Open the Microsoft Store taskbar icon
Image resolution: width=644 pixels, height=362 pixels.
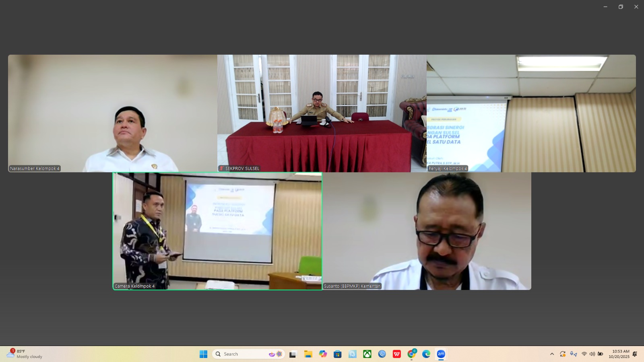[338, 354]
